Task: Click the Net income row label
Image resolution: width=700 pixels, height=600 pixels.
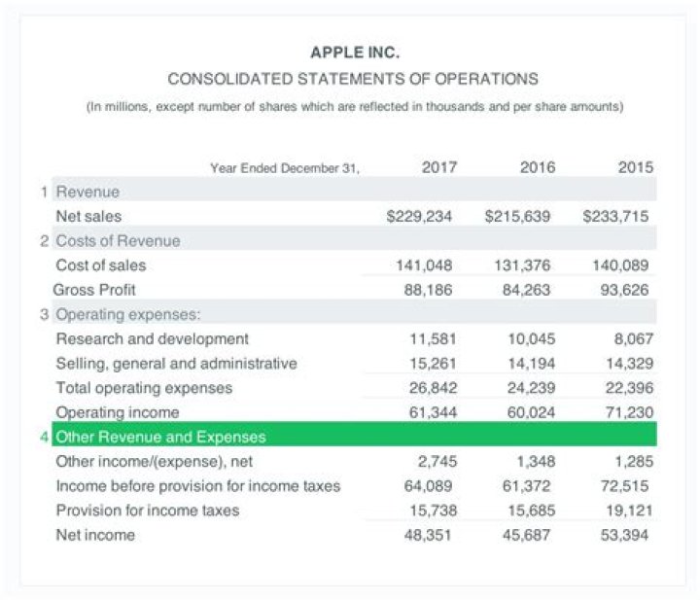Action: pos(95,535)
